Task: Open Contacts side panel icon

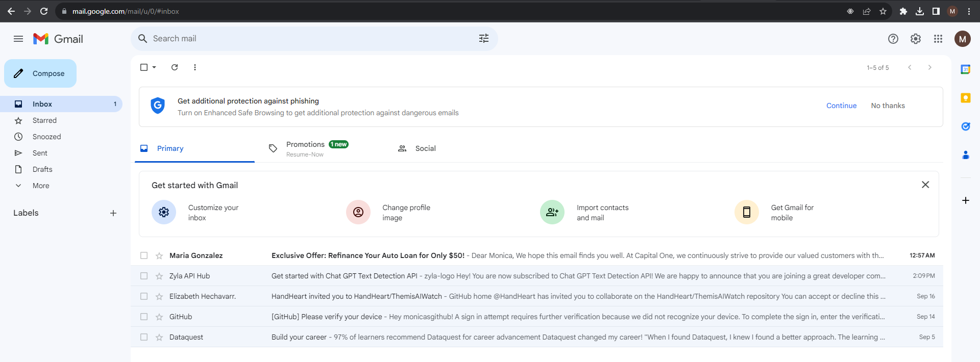Action: click(966, 155)
